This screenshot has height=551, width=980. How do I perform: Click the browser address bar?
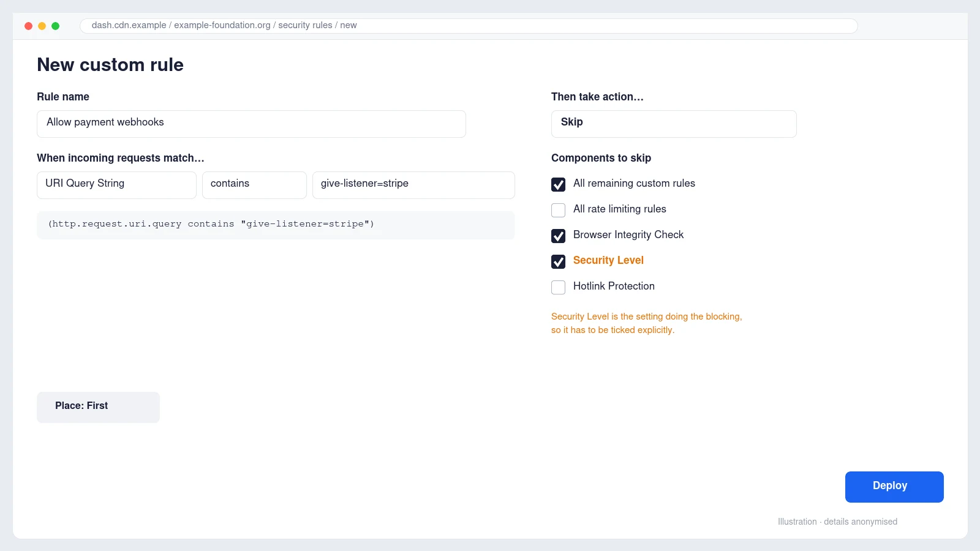[469, 26]
